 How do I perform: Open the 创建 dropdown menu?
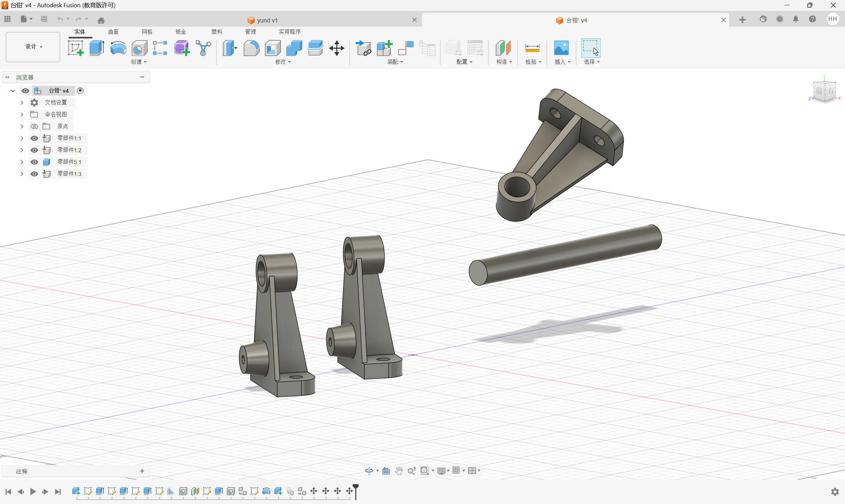pos(139,62)
